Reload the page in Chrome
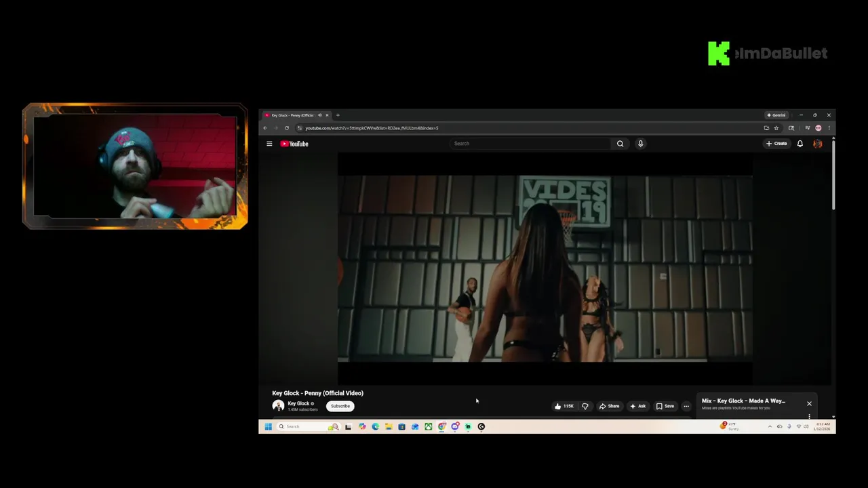 [286, 128]
